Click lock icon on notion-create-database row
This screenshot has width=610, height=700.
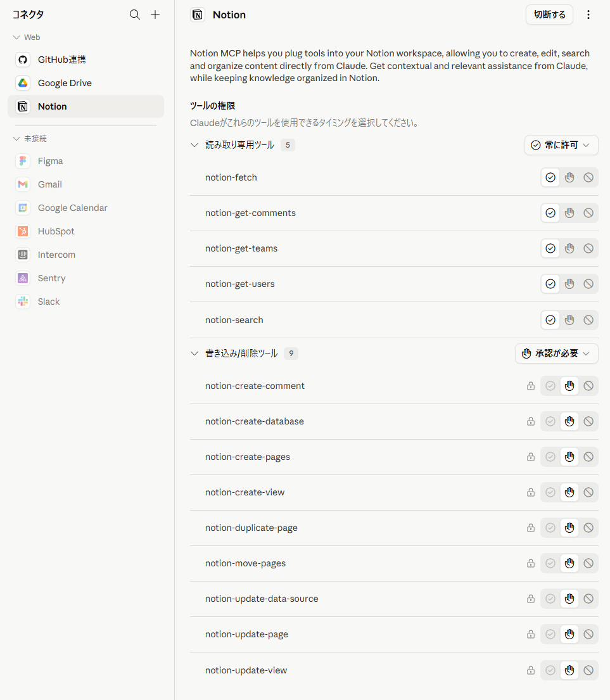(x=531, y=421)
